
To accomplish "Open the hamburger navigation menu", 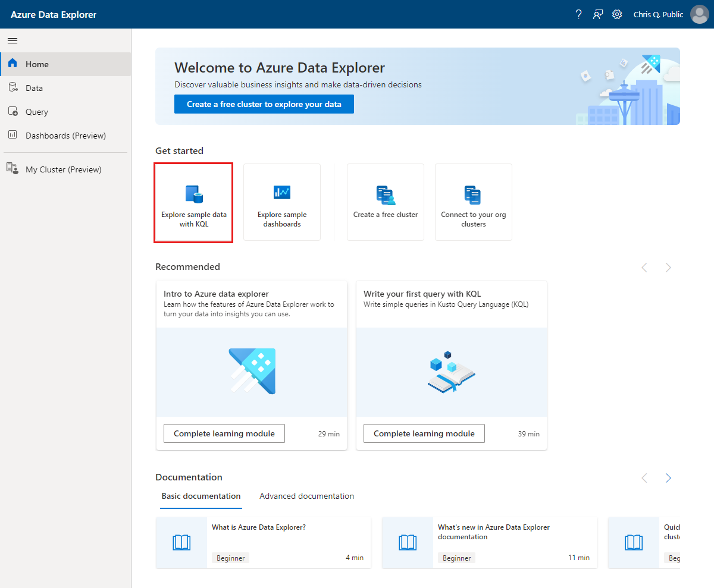I will (12, 40).
